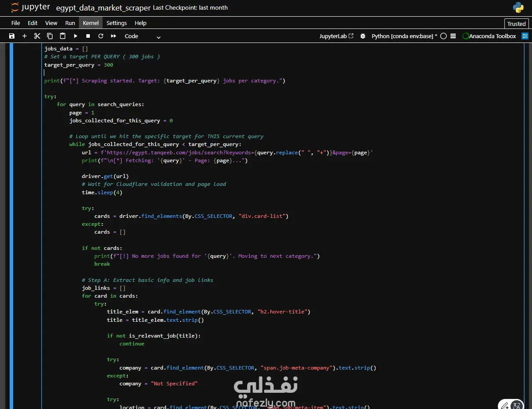Interrupt the kernel with the stop icon

[x=88, y=36]
